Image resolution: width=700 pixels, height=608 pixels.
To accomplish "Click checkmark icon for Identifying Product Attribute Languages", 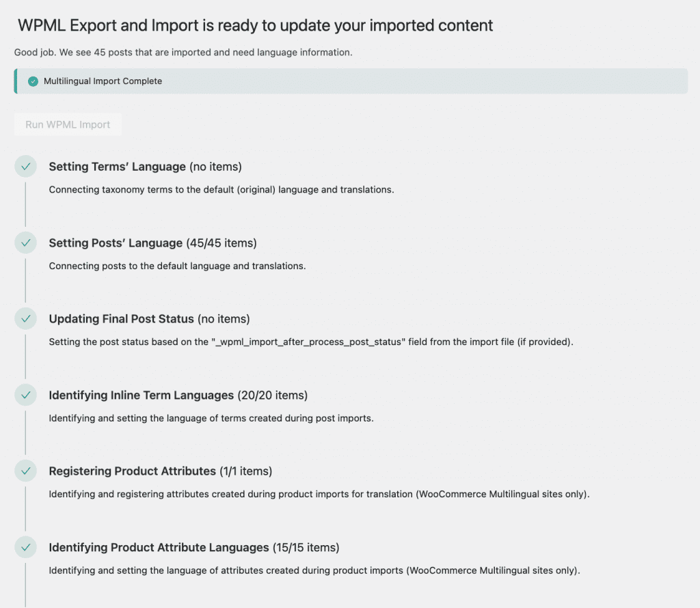I will point(25,547).
